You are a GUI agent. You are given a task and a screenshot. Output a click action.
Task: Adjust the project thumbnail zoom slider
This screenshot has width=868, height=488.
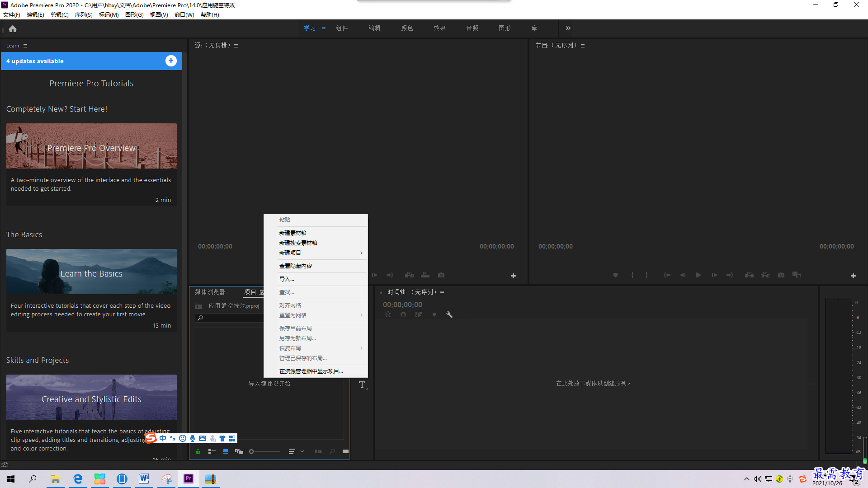point(265,451)
